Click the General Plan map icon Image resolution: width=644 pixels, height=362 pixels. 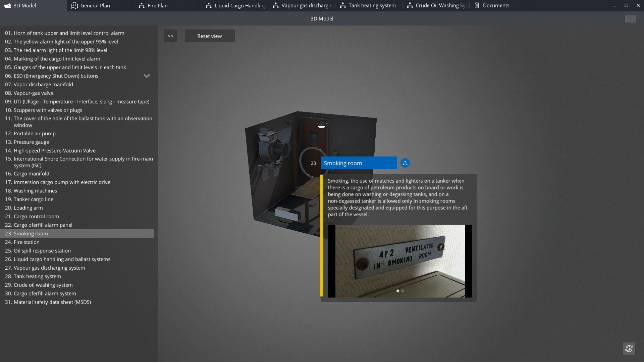(x=74, y=5)
